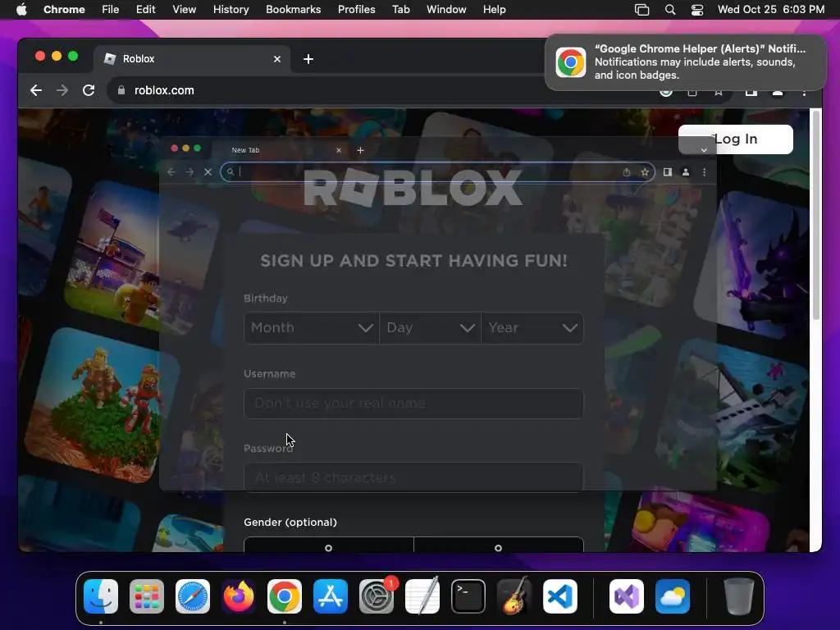Close the New Tab tab
Viewport: 840px width, 630px height.
339,150
